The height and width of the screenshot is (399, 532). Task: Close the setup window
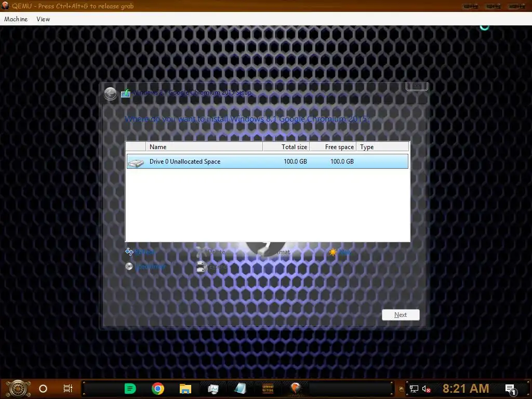[417, 86]
